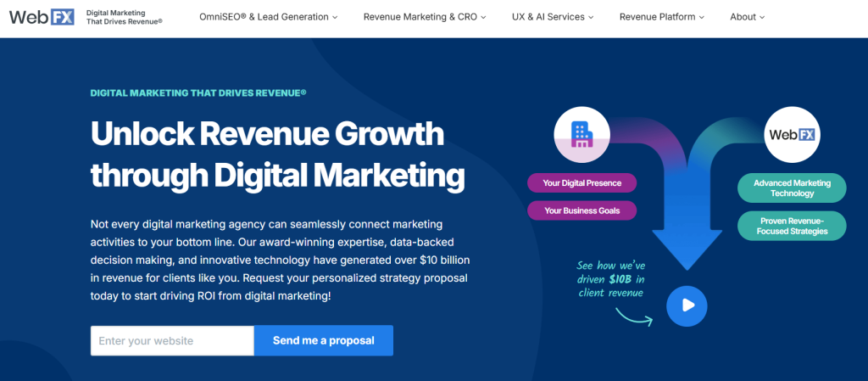Open the About menu
This screenshot has width=868, height=381.
pos(747,17)
